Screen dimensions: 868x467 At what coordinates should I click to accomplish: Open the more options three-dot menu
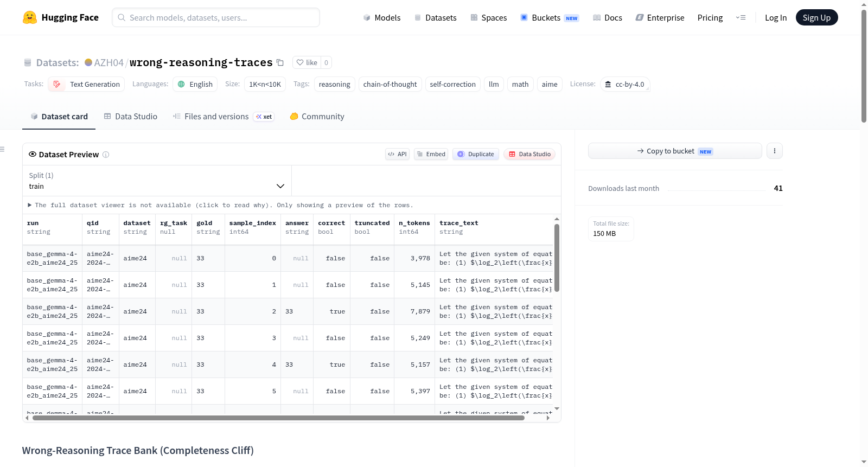[775, 151]
